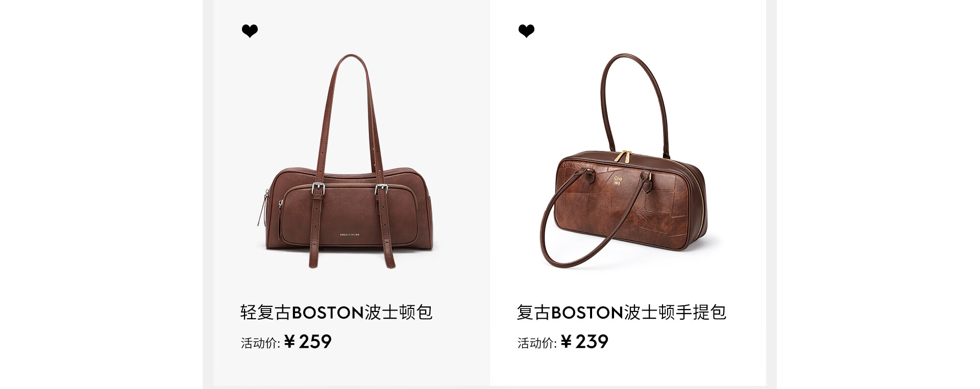The image size is (980, 389).
Task: Select the ¥ 259 price
Action: coord(308,342)
